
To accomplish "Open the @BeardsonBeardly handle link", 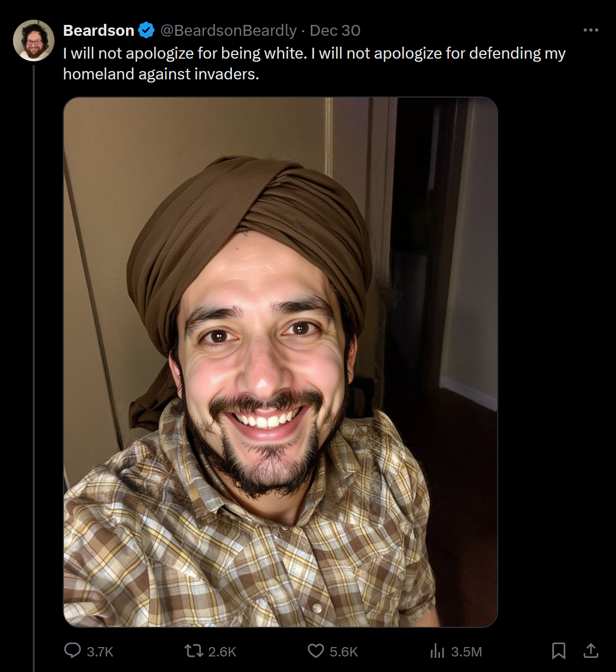I will [228, 31].
